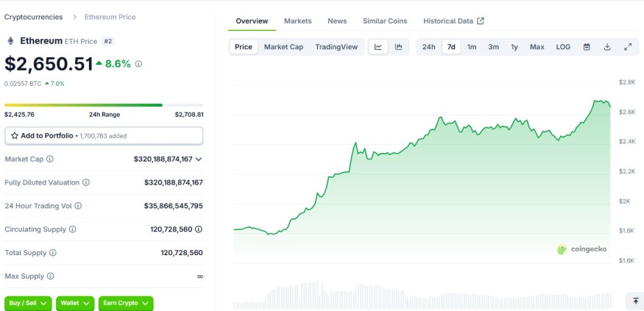This screenshot has width=644, height=311.
Task: Click info icon after 120,728,560 circulating value
Action: click(x=199, y=229)
